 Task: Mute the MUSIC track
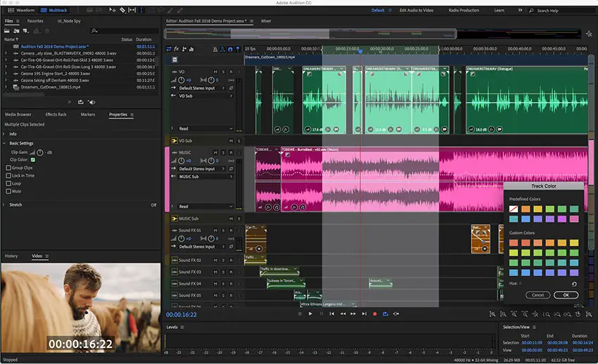click(x=215, y=152)
